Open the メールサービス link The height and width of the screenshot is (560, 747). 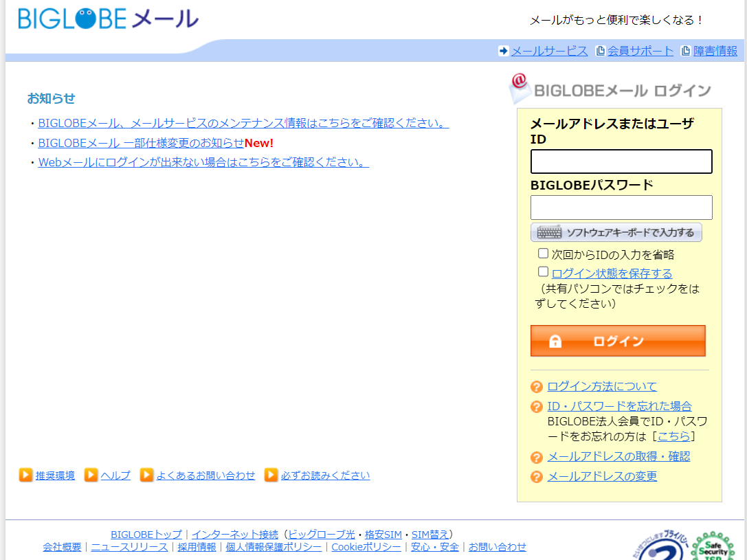pos(549,51)
